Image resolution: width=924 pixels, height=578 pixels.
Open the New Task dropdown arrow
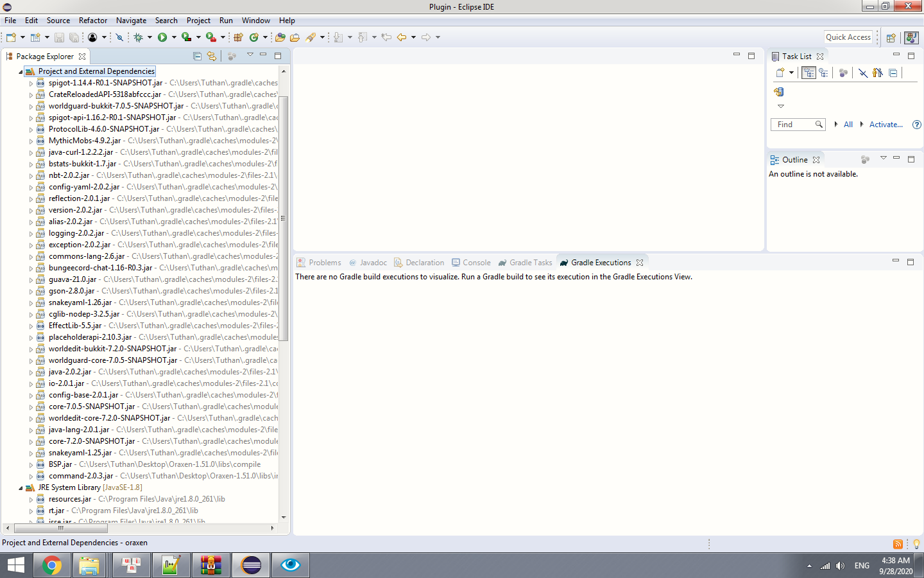point(791,73)
